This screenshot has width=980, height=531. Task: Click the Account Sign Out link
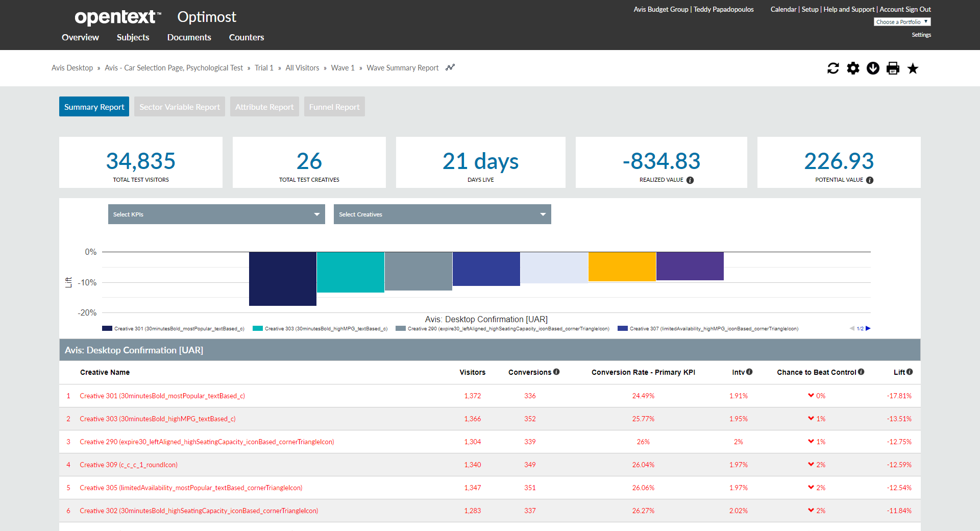tap(904, 9)
